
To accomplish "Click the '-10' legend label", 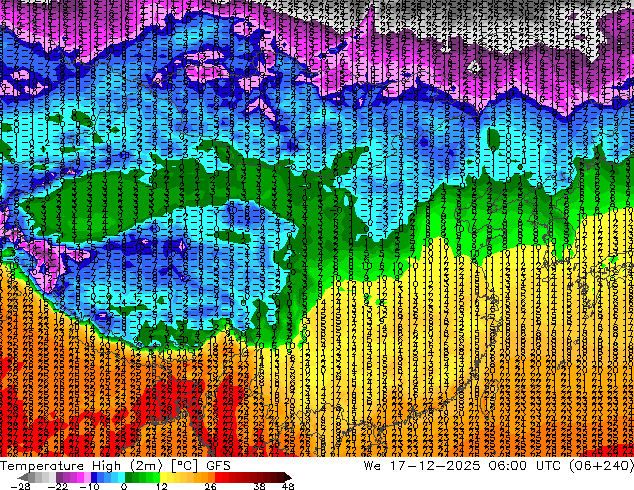I will point(89,486).
